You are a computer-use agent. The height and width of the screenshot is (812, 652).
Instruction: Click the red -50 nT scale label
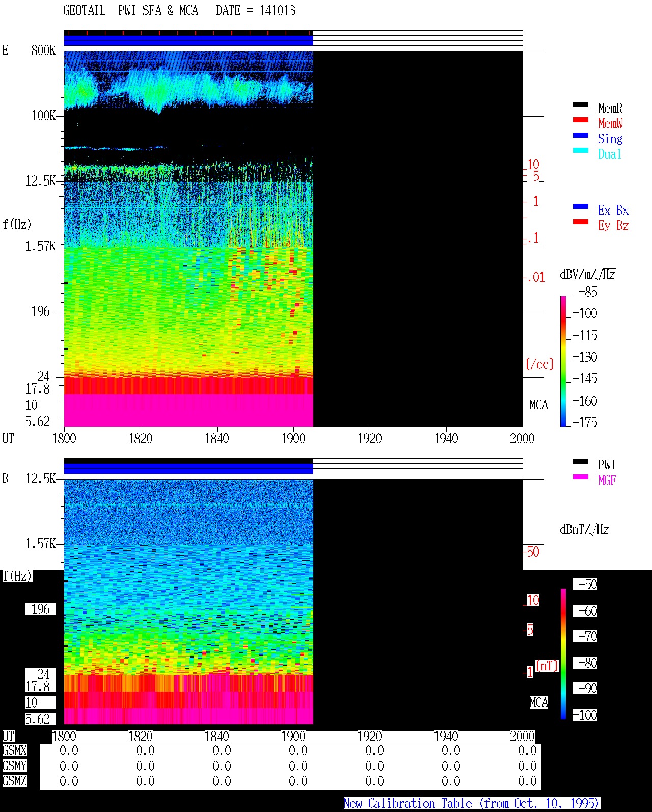pyautogui.click(x=532, y=552)
